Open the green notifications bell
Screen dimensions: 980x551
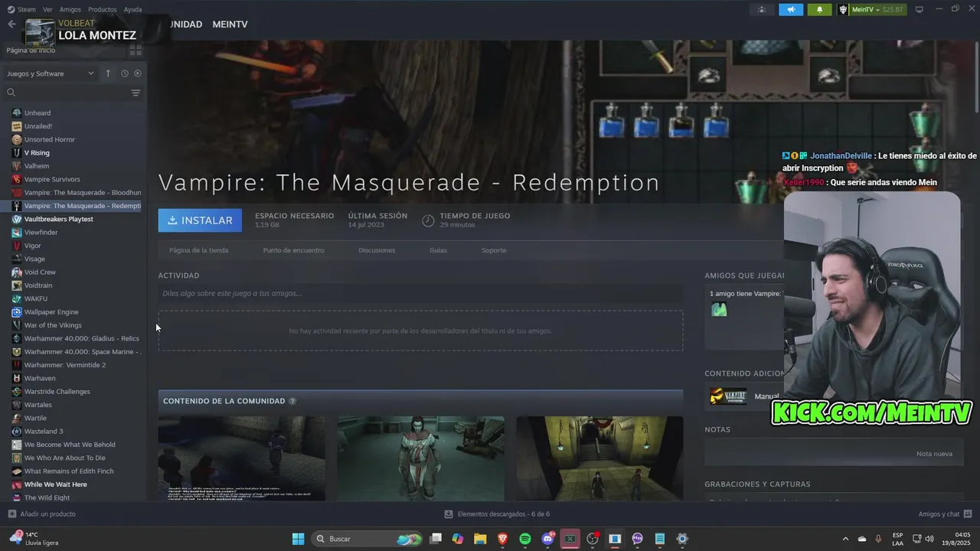820,9
